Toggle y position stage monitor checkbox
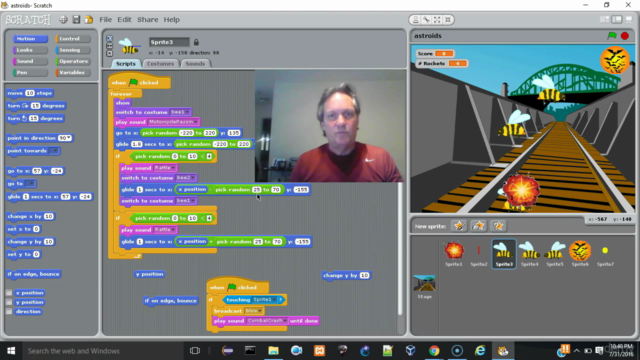 pos(9,302)
